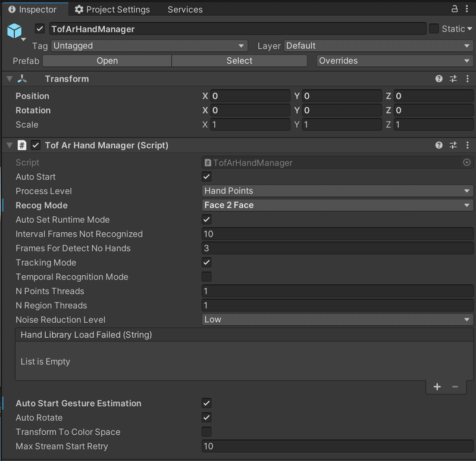Image resolution: width=476 pixels, height=461 pixels.
Task: Open Tof Ar Hand Manager kebab menu
Action: (468, 145)
